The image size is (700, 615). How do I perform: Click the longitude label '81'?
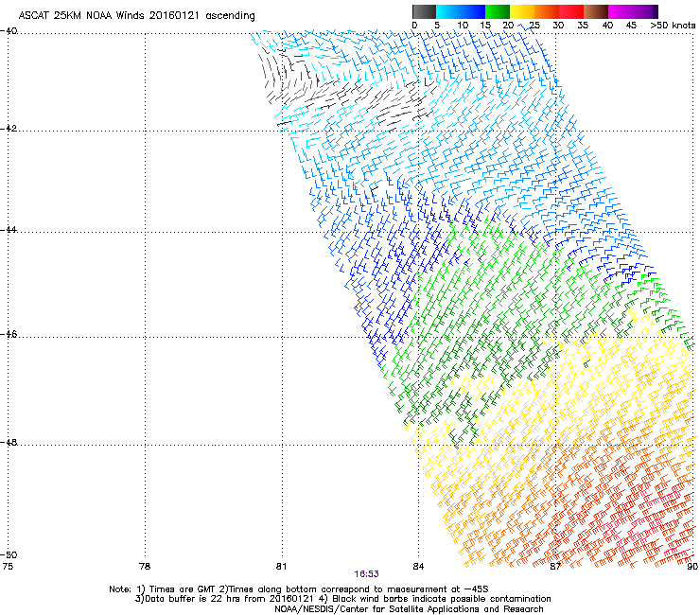281,567
